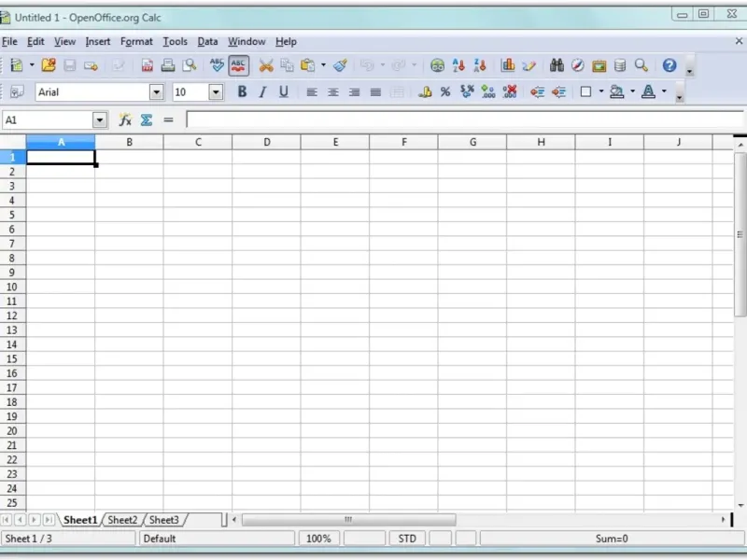Viewport: 747px width, 560px height.
Task: Click the New spreadsheet icon
Action: coord(17,65)
